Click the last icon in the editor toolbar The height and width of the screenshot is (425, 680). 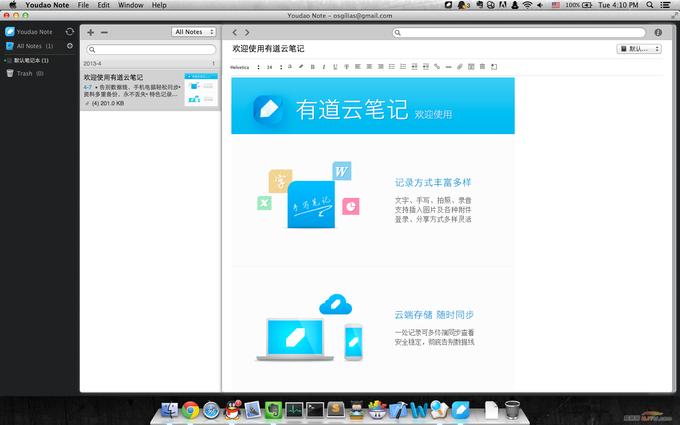(494, 67)
